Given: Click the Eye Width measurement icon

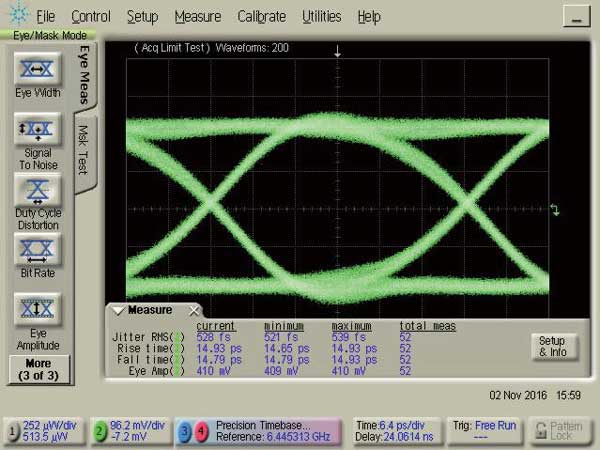Looking at the screenshot, I should [x=37, y=69].
